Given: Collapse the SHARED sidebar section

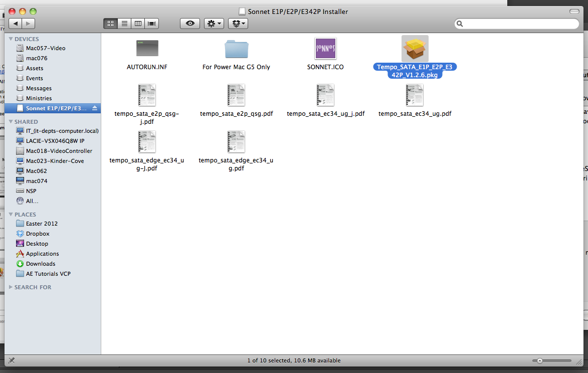Looking at the screenshot, I should [11, 122].
